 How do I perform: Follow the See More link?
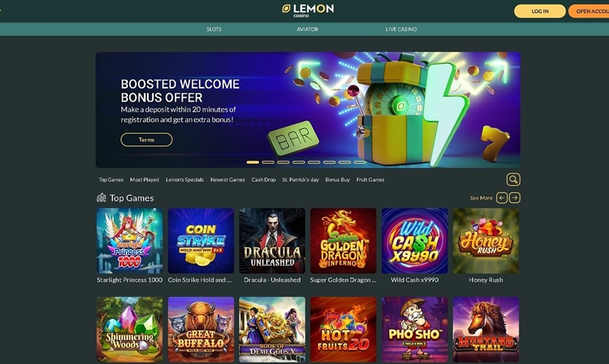tap(481, 198)
